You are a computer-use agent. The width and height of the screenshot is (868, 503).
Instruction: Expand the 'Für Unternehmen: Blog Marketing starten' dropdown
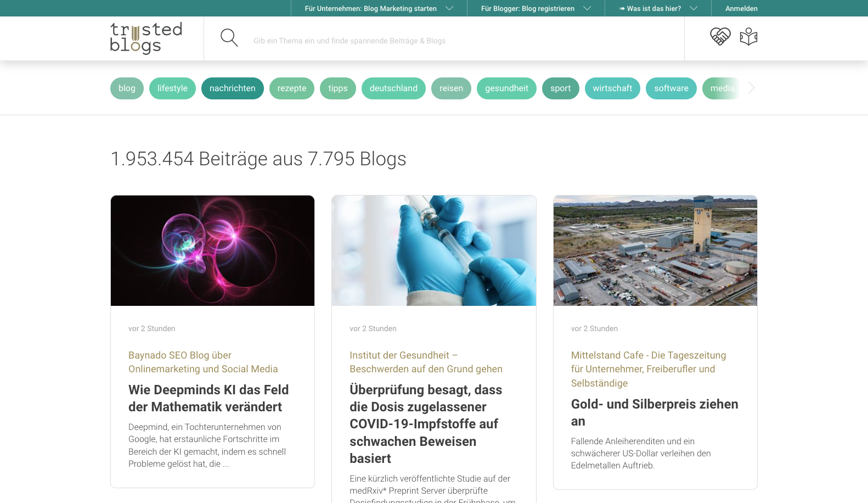(379, 8)
